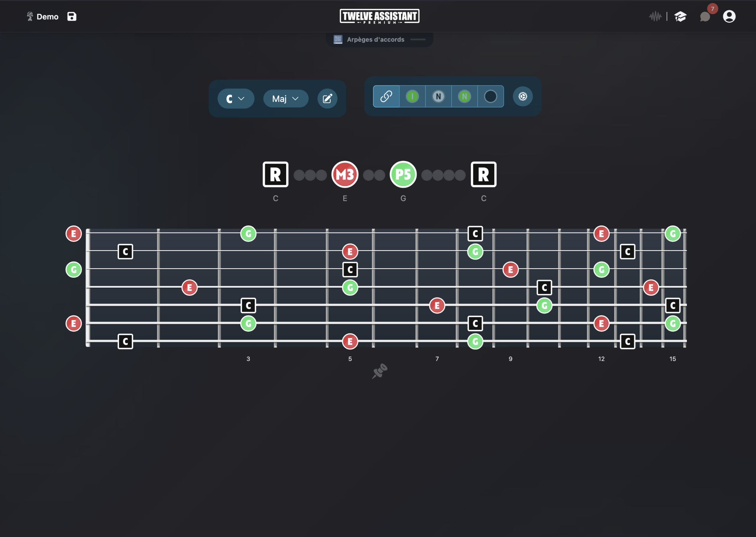Image resolution: width=756 pixels, height=537 pixels.
Task: Open chat messages with 7 badge
Action: (705, 17)
